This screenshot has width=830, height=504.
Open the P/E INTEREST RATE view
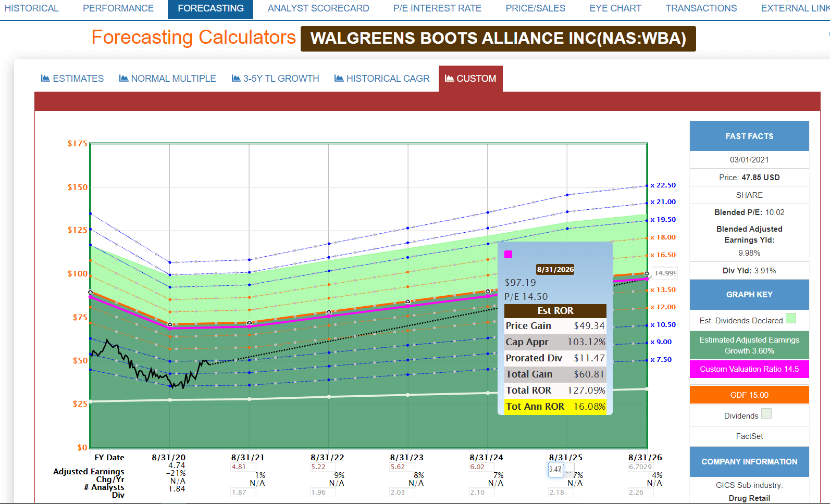(437, 8)
